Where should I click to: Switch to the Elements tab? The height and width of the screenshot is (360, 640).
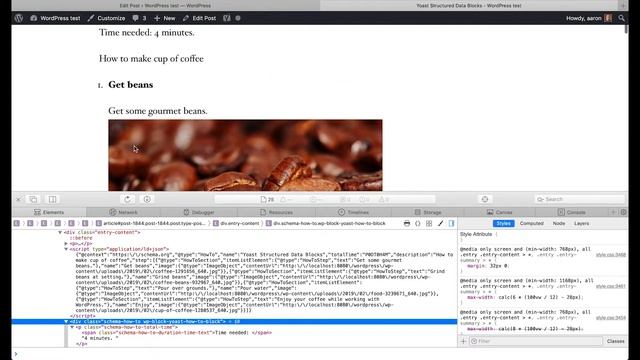(49, 212)
